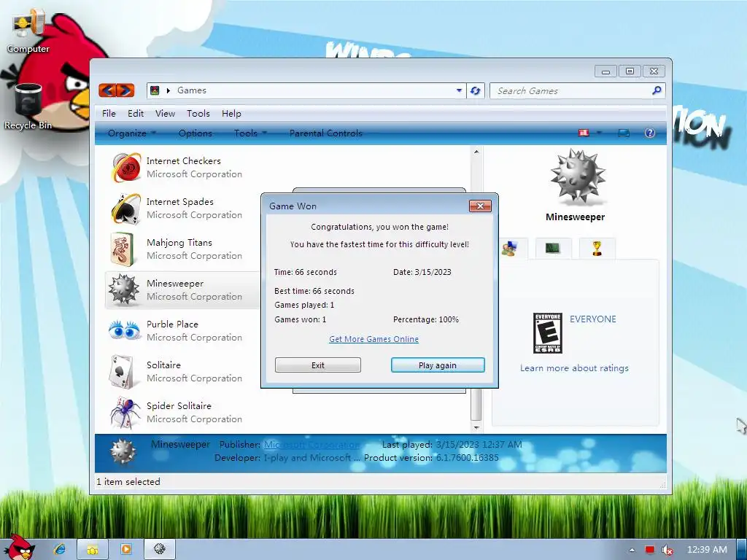Click the Minesweeper icon in details pane
The width and height of the screenshot is (747, 560).
click(123, 452)
